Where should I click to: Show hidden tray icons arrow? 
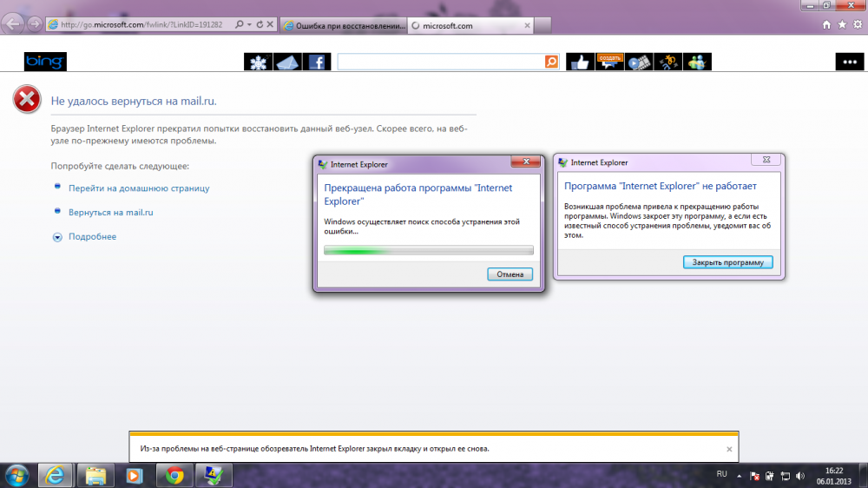tap(739, 475)
